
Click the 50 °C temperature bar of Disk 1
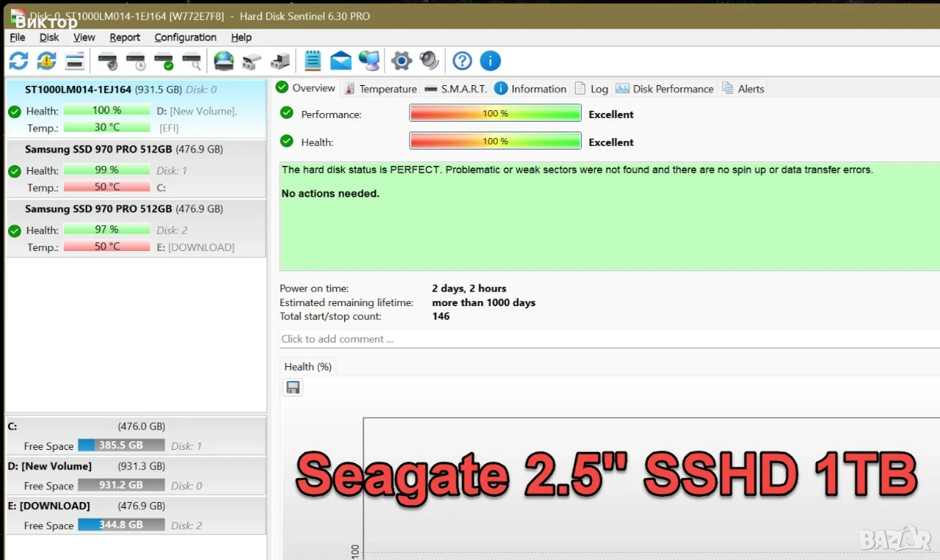pos(106,187)
